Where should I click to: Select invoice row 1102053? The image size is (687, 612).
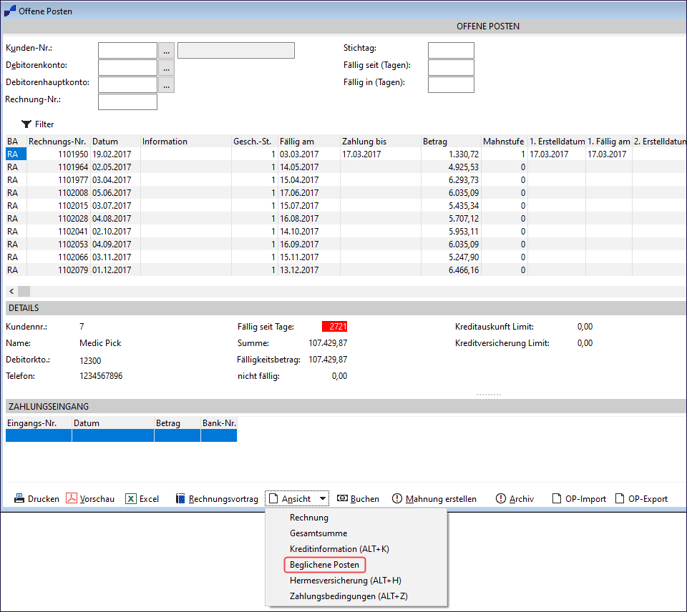[x=345, y=244]
